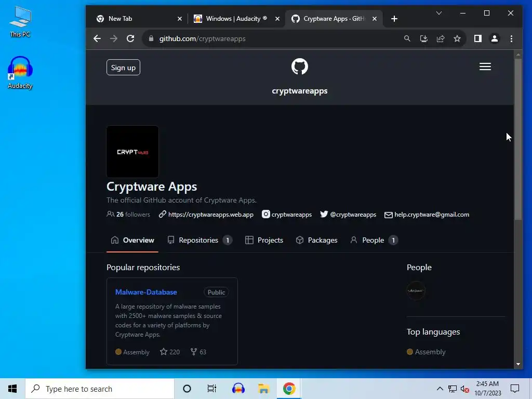Open Chrome three-dot menu

511,38
